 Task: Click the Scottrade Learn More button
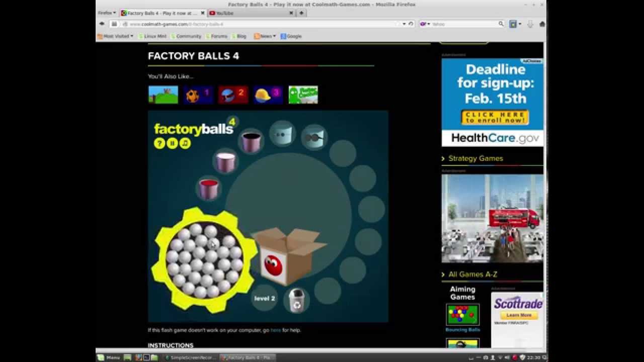pyautogui.click(x=519, y=315)
